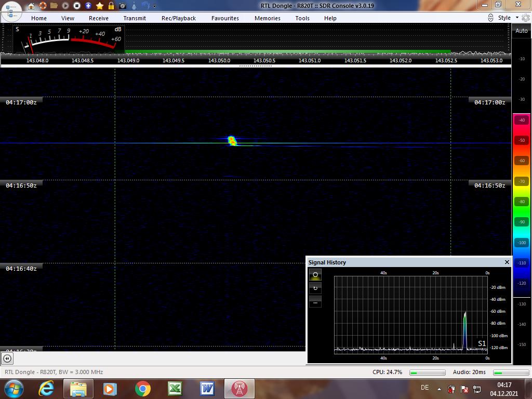Click the Audio latency progress bar

[x=511, y=373]
